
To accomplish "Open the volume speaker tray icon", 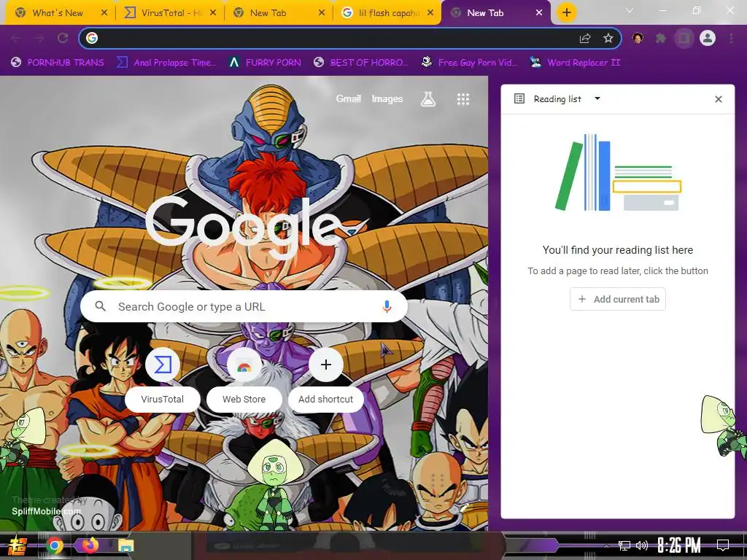I will tap(642, 545).
